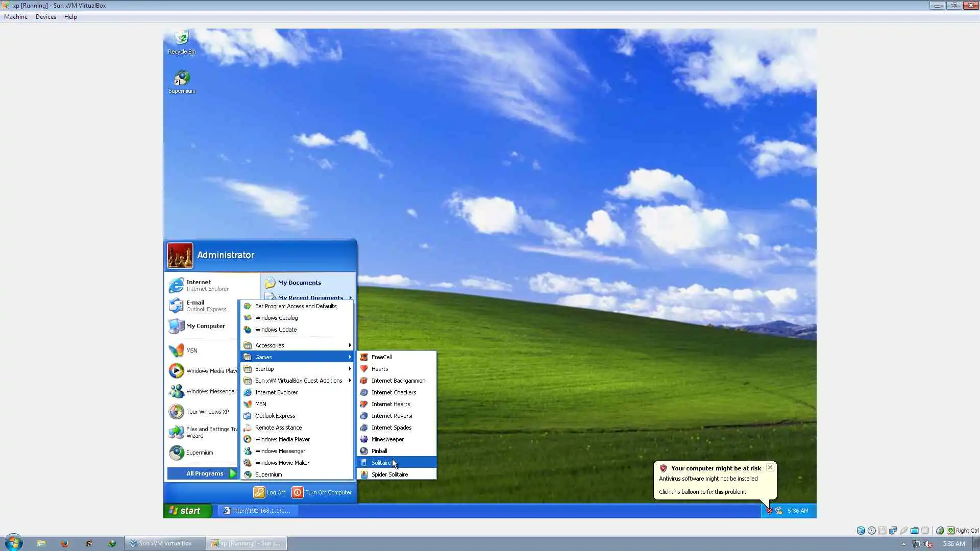Launch Spider Solitaire from Games submenu
This screenshot has height=551, width=980.
pyautogui.click(x=389, y=474)
